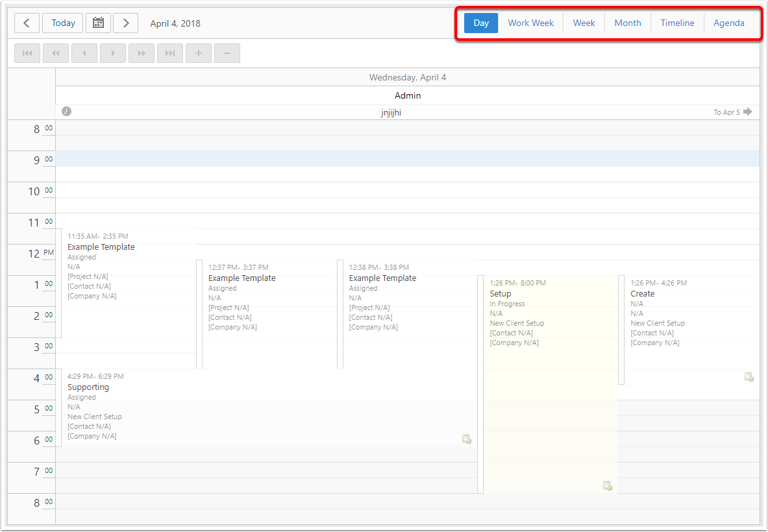Click the To Apr 5 continuation arrow
The height and width of the screenshot is (532, 768).
point(747,112)
